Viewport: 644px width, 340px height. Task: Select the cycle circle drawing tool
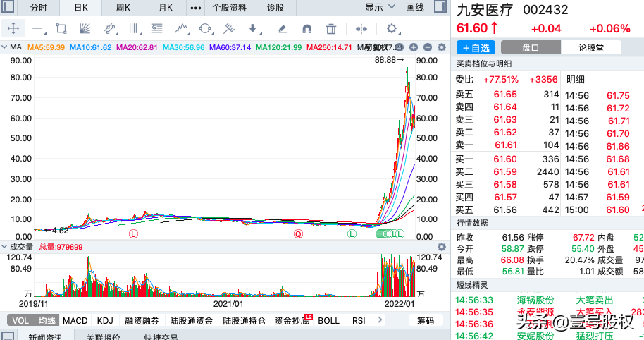[205, 28]
